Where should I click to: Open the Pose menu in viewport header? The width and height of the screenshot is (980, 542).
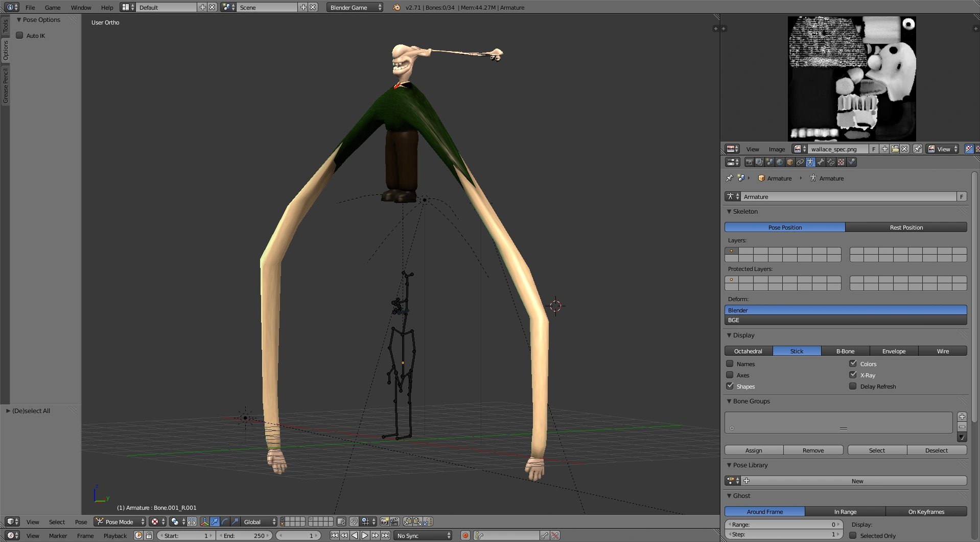(81, 522)
